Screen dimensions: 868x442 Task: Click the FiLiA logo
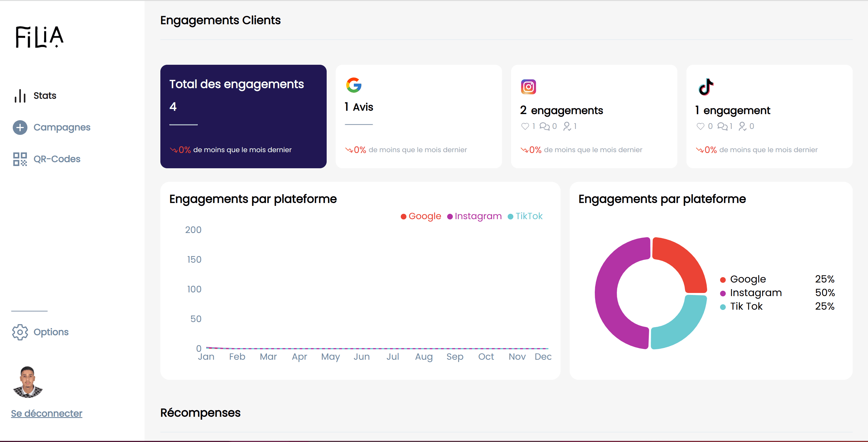[39, 37]
